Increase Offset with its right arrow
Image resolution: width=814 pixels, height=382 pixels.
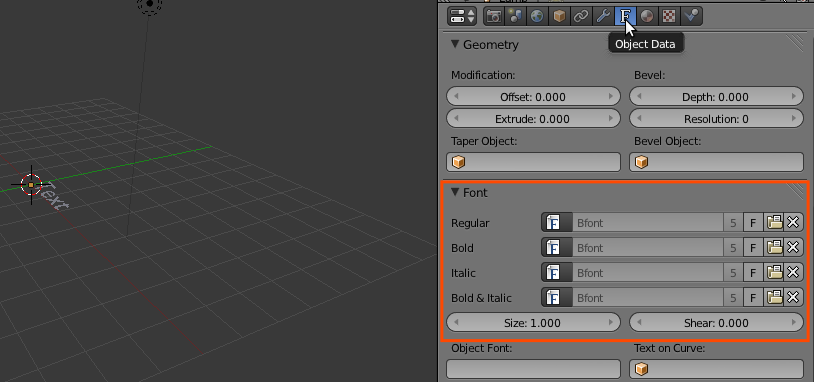click(x=611, y=97)
